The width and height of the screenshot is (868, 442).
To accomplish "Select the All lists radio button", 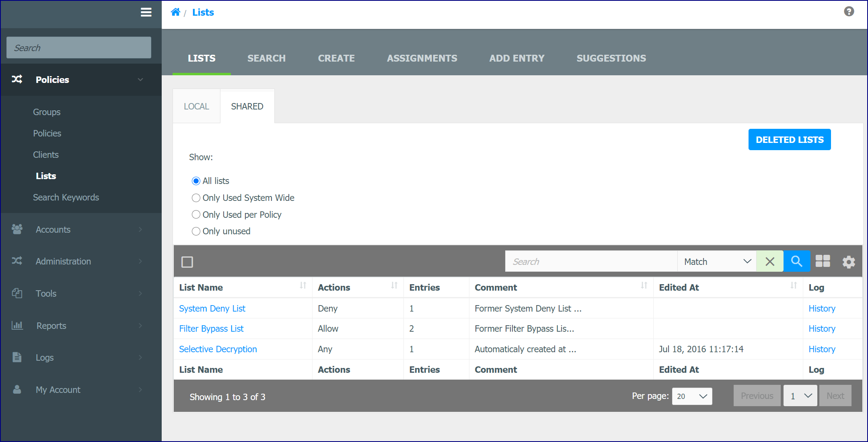I will [x=196, y=181].
